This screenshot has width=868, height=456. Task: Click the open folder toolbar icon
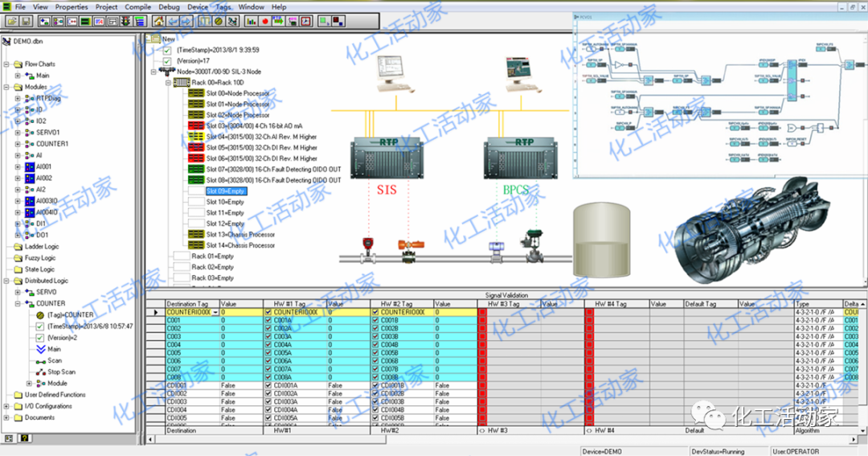tap(11, 21)
